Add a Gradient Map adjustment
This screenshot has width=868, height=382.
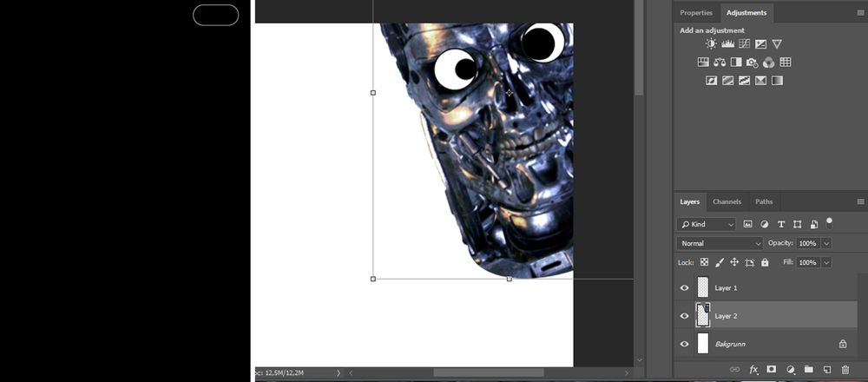pos(777,80)
